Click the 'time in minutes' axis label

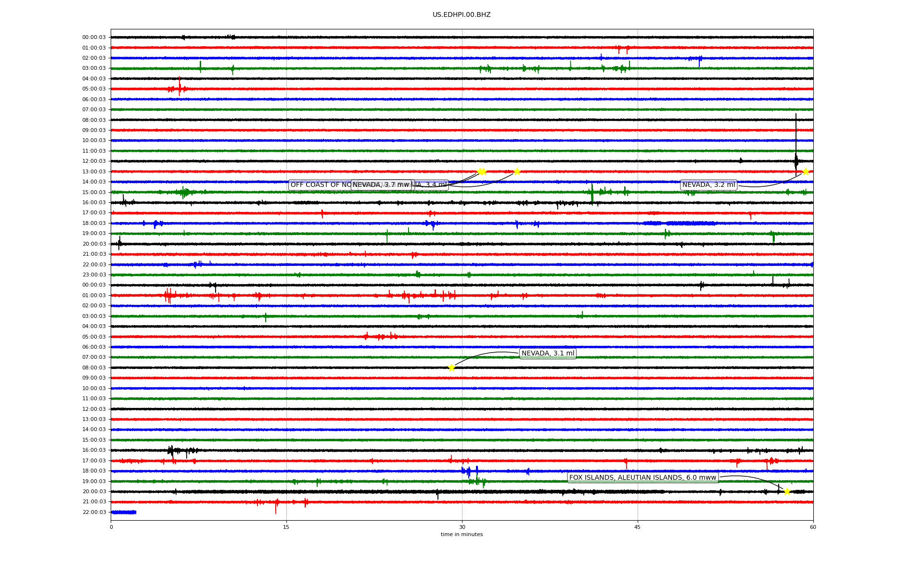(x=462, y=534)
